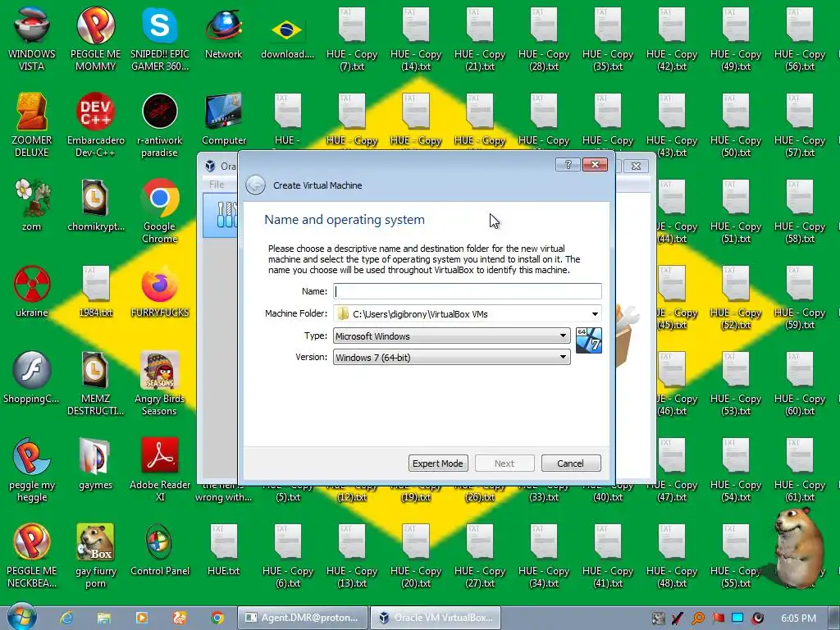The height and width of the screenshot is (630, 840).
Task: Select HUE - Copy (50).txt file
Action: point(736,125)
